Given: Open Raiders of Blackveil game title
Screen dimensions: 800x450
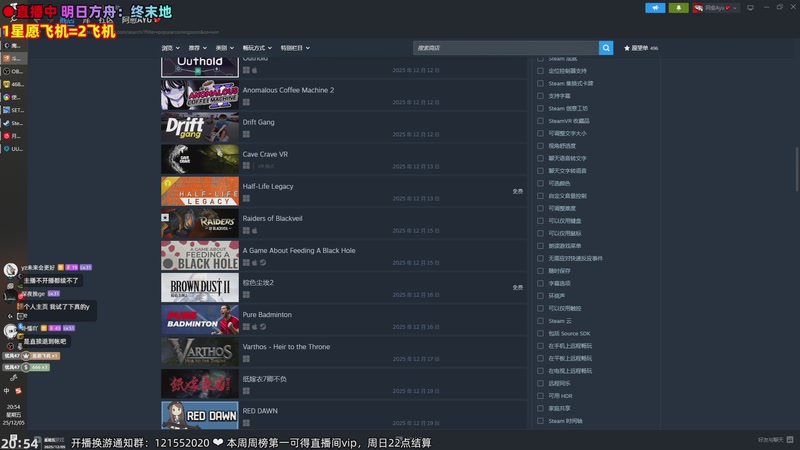Looking at the screenshot, I should (272, 218).
